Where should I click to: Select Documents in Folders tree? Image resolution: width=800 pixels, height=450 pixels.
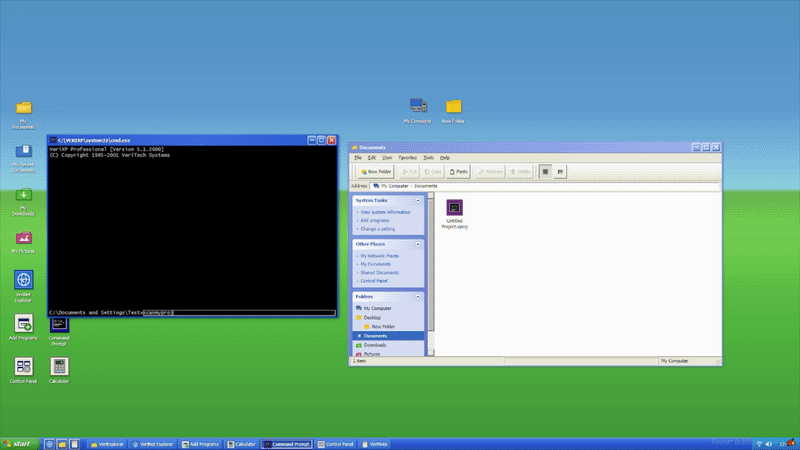[388, 336]
